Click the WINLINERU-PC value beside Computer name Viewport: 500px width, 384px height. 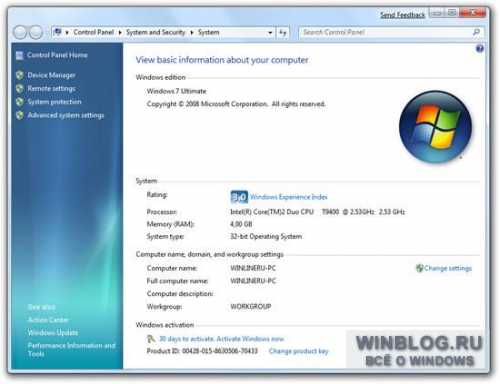click(253, 268)
